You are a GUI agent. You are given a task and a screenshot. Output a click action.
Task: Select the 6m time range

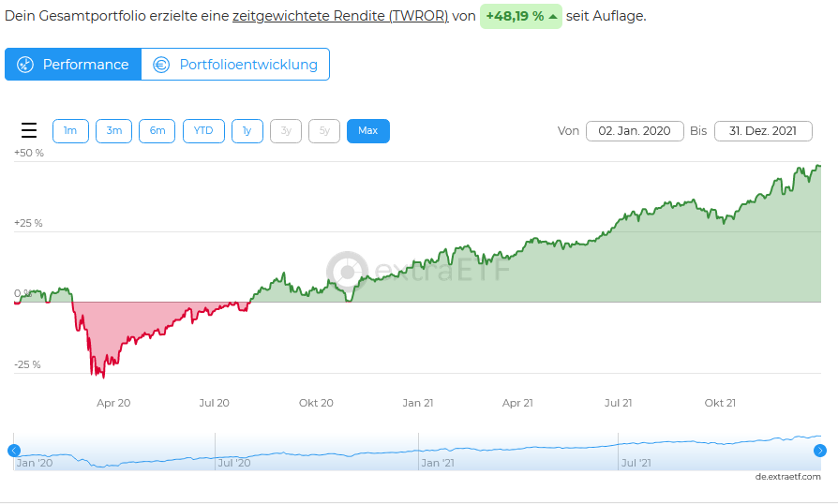click(157, 131)
